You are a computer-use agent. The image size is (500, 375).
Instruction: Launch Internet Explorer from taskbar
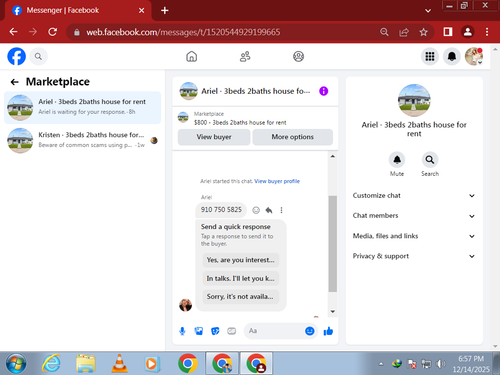pyautogui.click(x=51, y=363)
